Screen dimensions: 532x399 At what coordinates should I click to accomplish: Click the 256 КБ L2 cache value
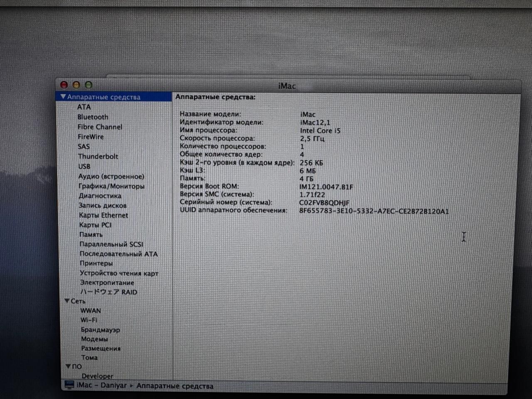coord(311,163)
